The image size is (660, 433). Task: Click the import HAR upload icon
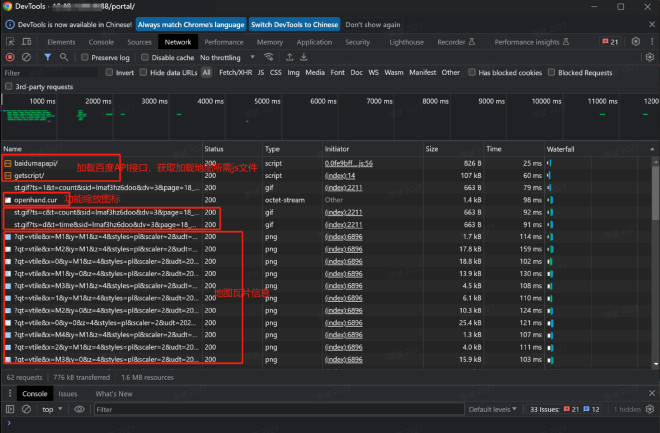click(x=290, y=58)
